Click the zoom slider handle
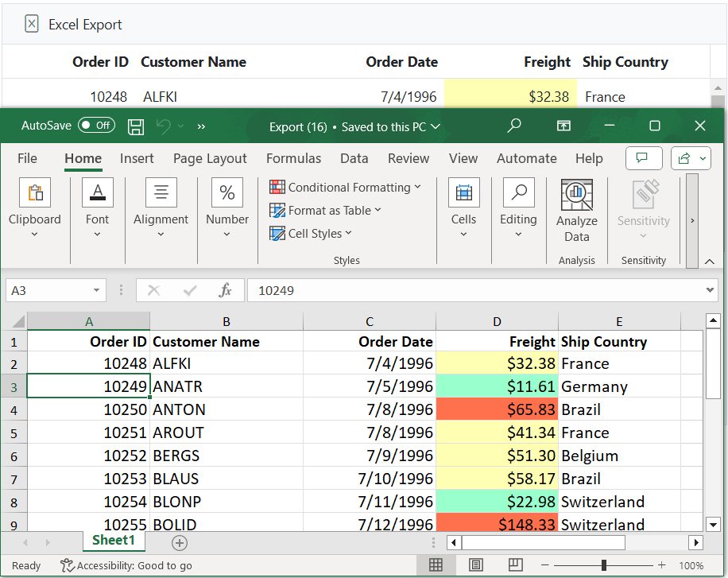Viewport: 728px width, 578px height. [604, 565]
